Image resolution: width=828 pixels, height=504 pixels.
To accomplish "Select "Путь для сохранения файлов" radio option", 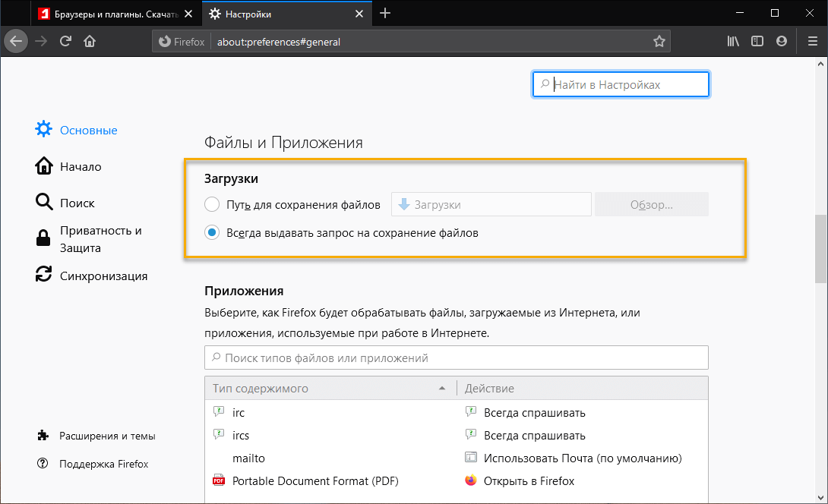I will point(213,204).
